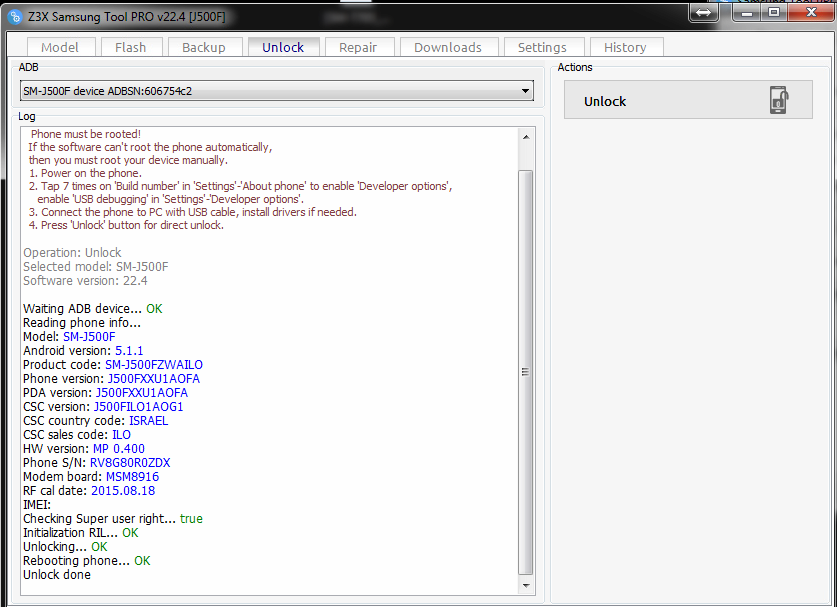
Task: Expand the ADB device dropdown arrow
Action: point(525,91)
